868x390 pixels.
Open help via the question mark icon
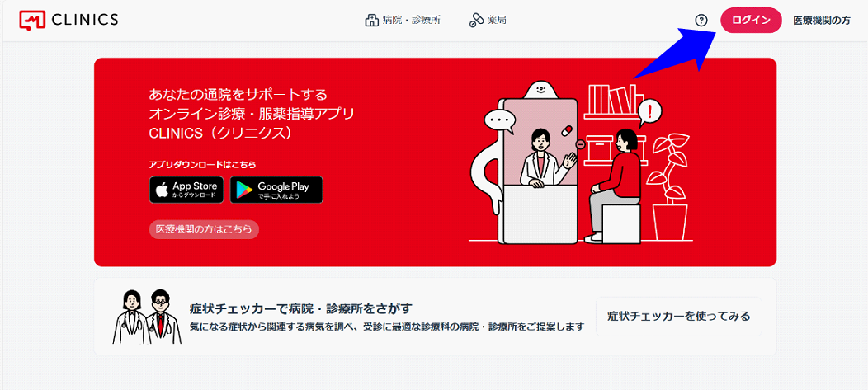click(701, 21)
